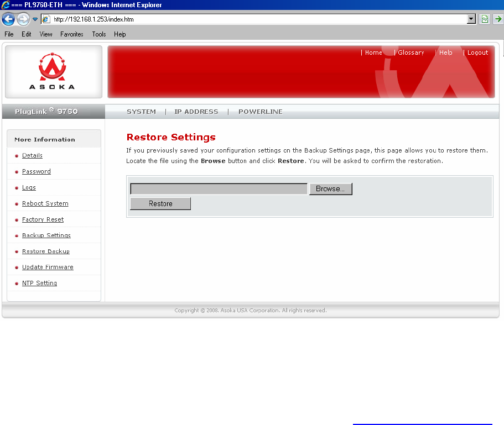
Task: Click the browser Forward arrow button
Action: (x=23, y=19)
